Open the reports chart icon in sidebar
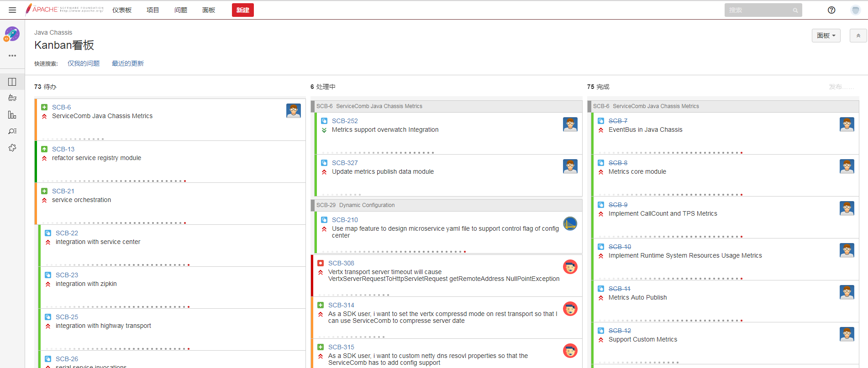 tap(12, 115)
